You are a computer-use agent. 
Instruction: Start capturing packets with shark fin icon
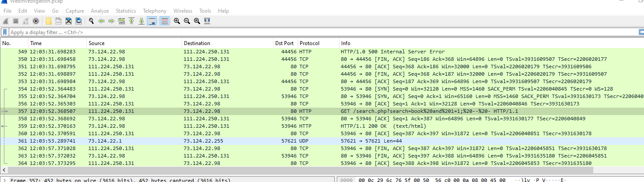coord(6,21)
